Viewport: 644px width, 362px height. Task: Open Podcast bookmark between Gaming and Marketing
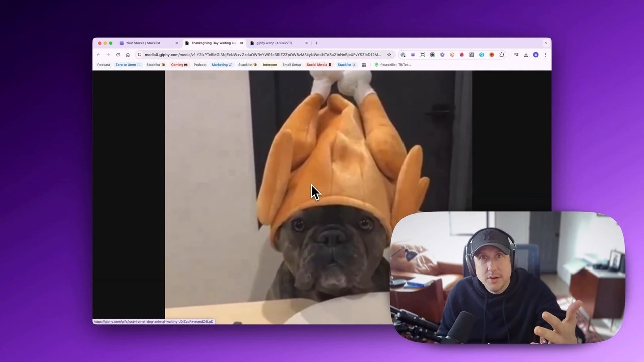coord(200,65)
